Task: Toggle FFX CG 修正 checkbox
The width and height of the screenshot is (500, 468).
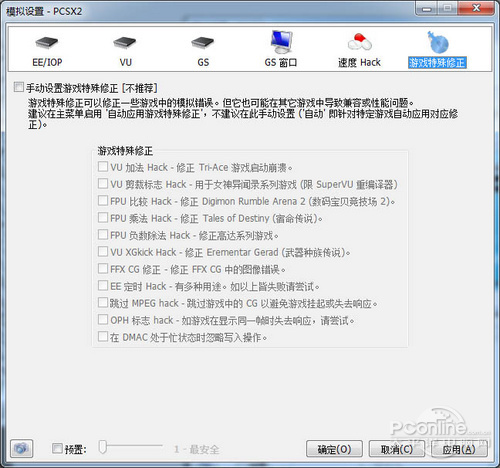Action: point(103,268)
